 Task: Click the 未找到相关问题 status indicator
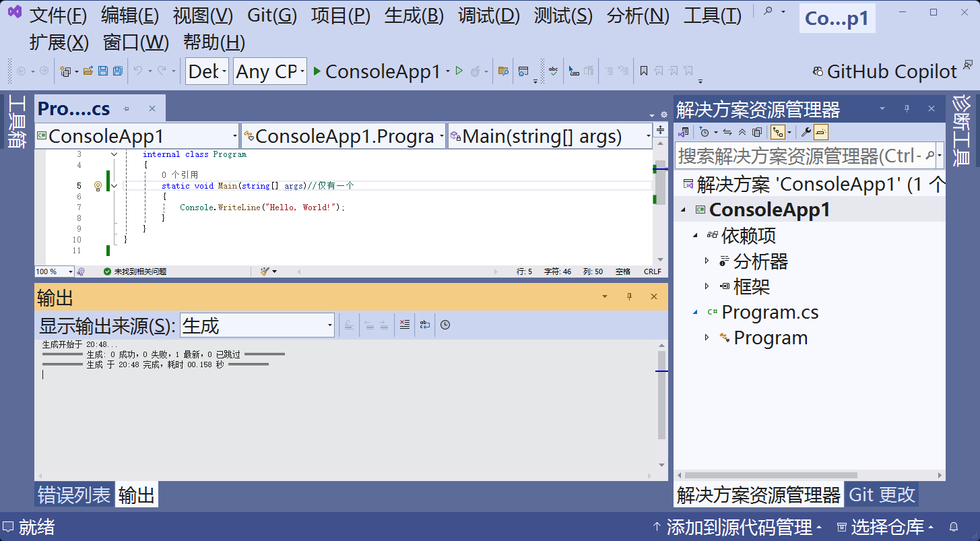coord(135,272)
